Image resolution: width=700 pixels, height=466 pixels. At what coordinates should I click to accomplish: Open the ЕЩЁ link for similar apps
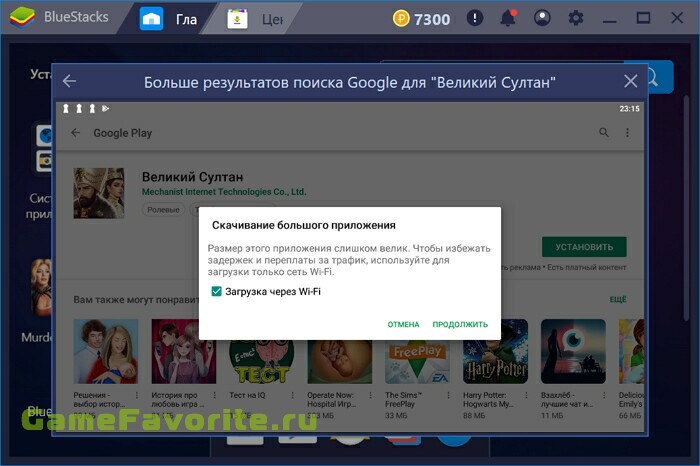tap(618, 300)
